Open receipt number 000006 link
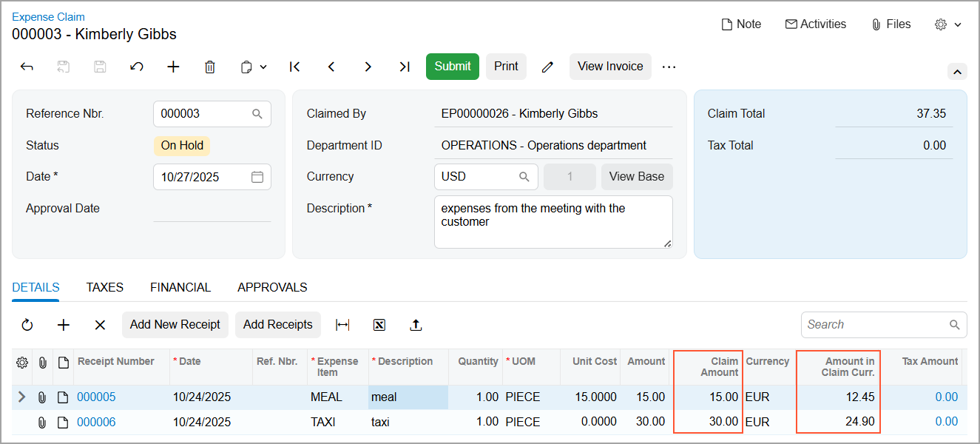Viewport: 980px width, 444px height. (x=96, y=423)
